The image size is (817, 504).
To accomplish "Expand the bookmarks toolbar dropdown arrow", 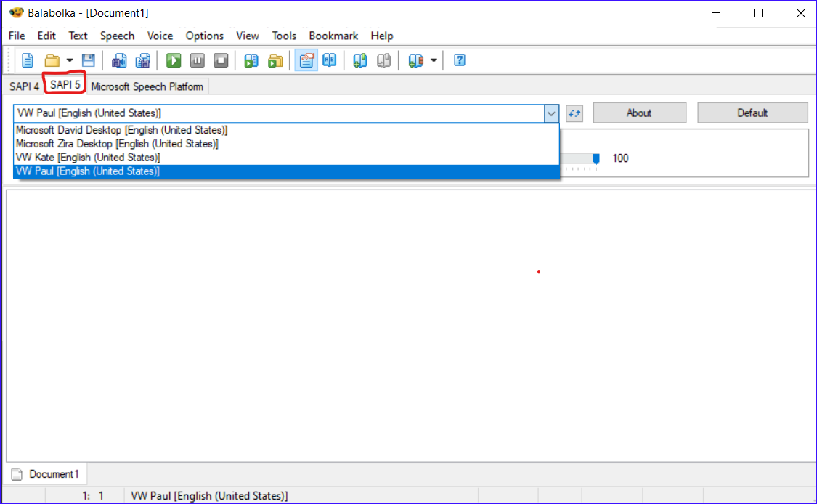I will click(434, 60).
